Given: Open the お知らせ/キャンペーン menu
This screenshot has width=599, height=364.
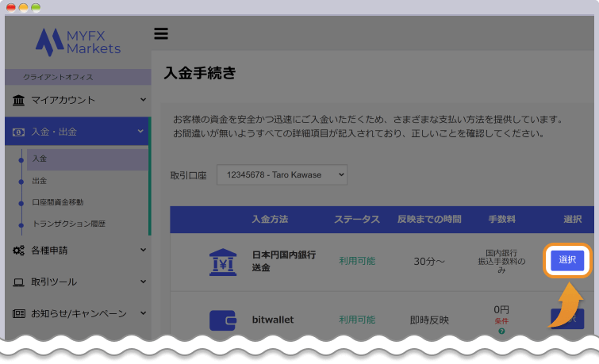Looking at the screenshot, I should click(x=78, y=313).
